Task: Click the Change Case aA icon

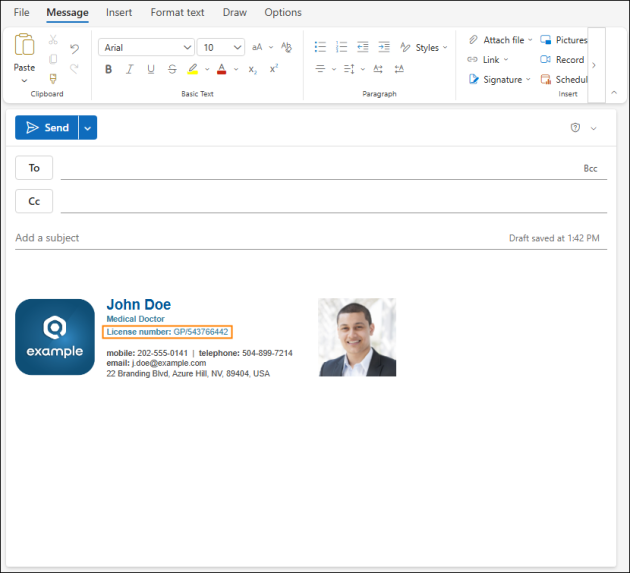Action: coord(257,47)
